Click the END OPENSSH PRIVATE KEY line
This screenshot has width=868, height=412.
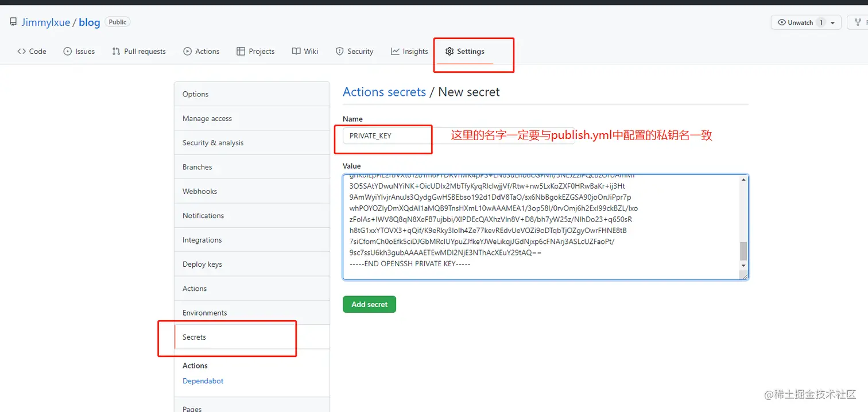point(409,263)
